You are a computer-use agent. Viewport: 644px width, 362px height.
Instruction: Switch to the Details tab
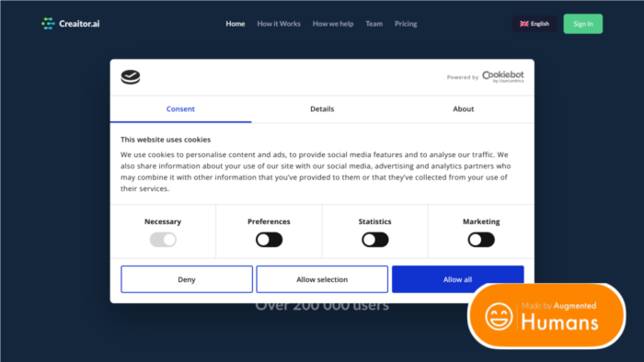coord(322,109)
